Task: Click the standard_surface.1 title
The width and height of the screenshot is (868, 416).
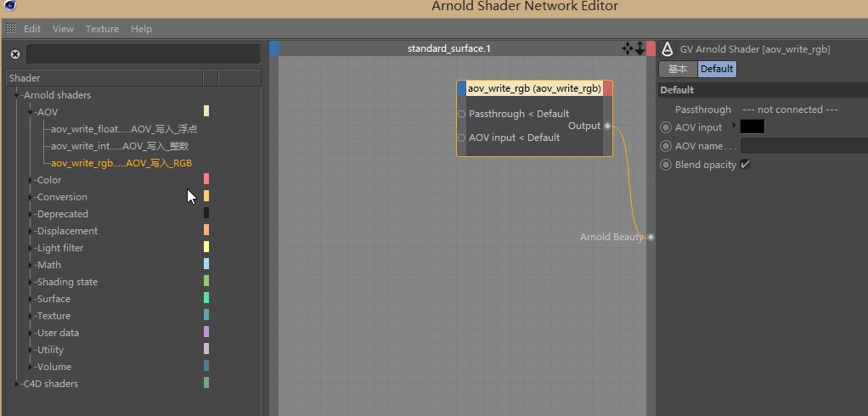Action: tap(449, 48)
